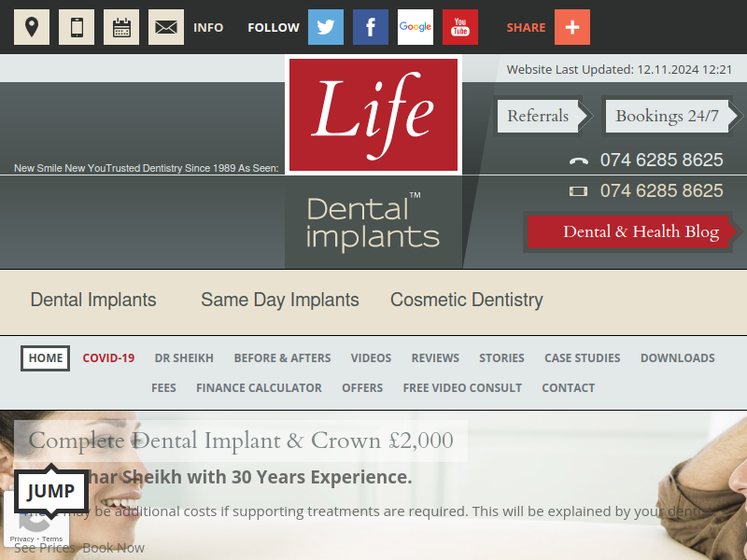
Task: Open the DR SHEIKH page
Action: click(x=184, y=358)
